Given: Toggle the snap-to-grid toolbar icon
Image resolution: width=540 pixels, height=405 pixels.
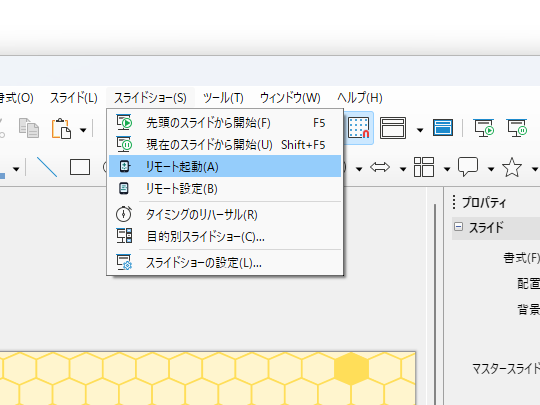Looking at the screenshot, I should click(359, 128).
